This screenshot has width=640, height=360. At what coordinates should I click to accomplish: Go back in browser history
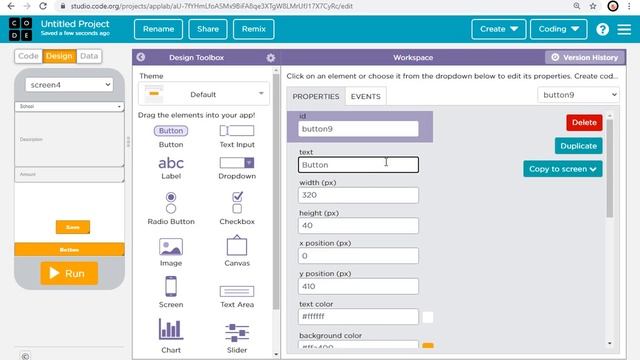click(x=11, y=6)
